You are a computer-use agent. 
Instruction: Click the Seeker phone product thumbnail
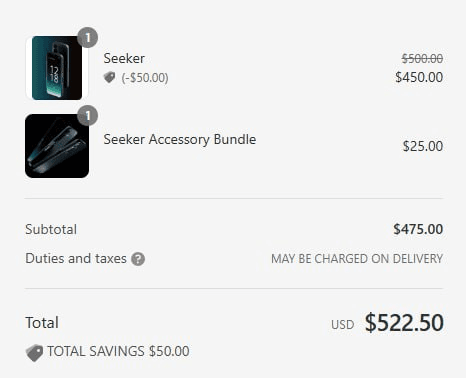(57, 68)
